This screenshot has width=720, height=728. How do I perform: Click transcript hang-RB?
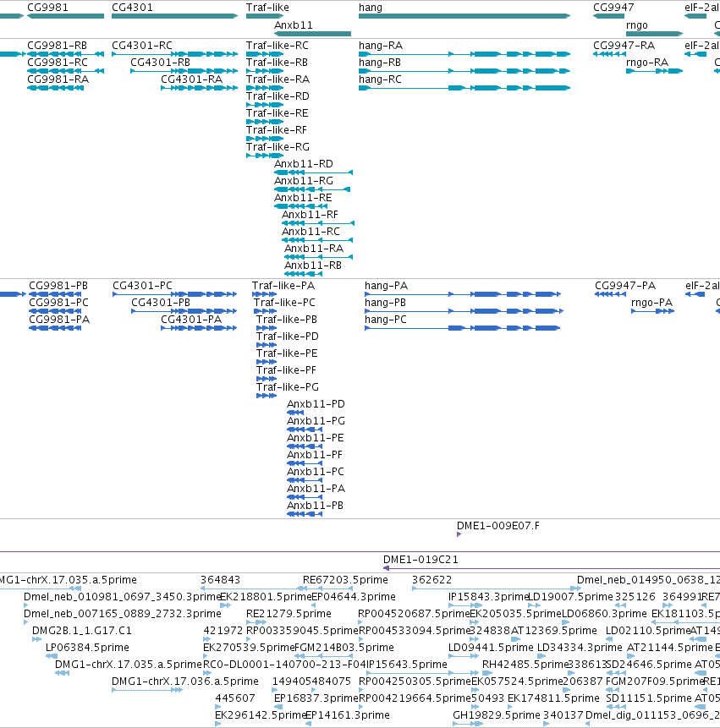click(x=464, y=71)
